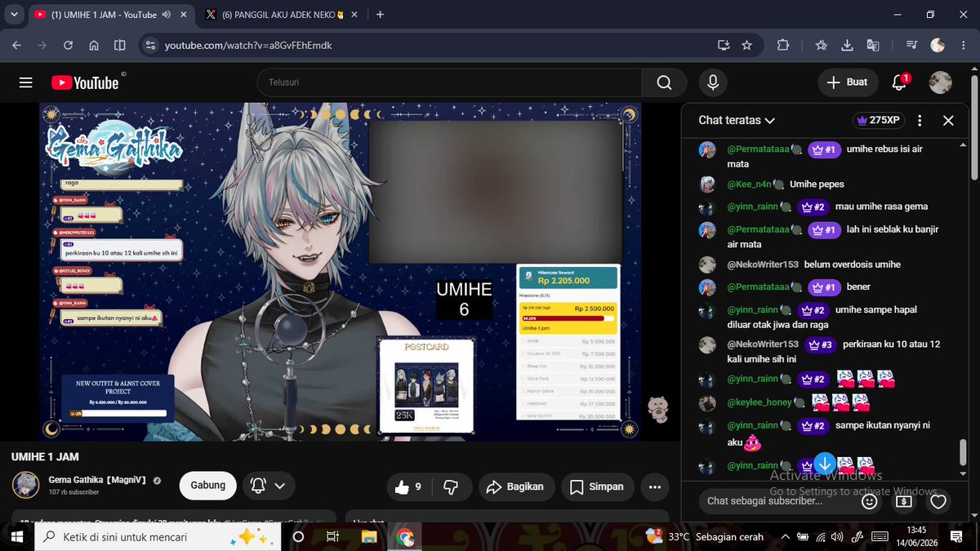
Task: Open a new Chrome tab
Action: coord(380,14)
